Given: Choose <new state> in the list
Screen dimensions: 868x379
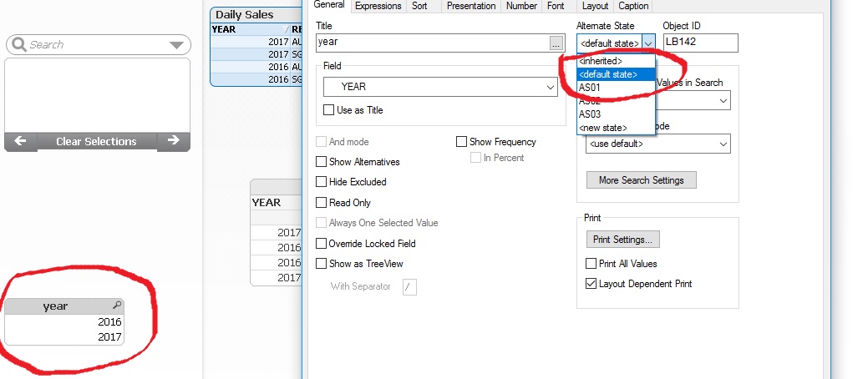Looking at the screenshot, I should (x=617, y=128).
